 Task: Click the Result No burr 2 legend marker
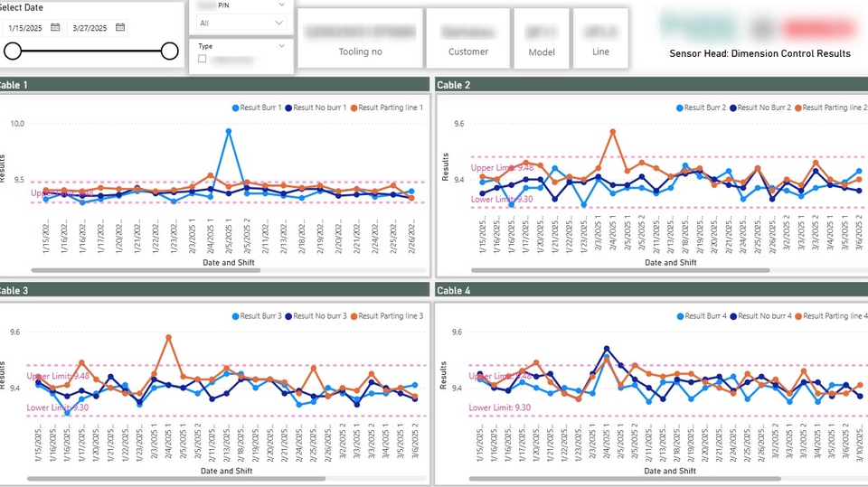pyautogui.click(x=732, y=108)
